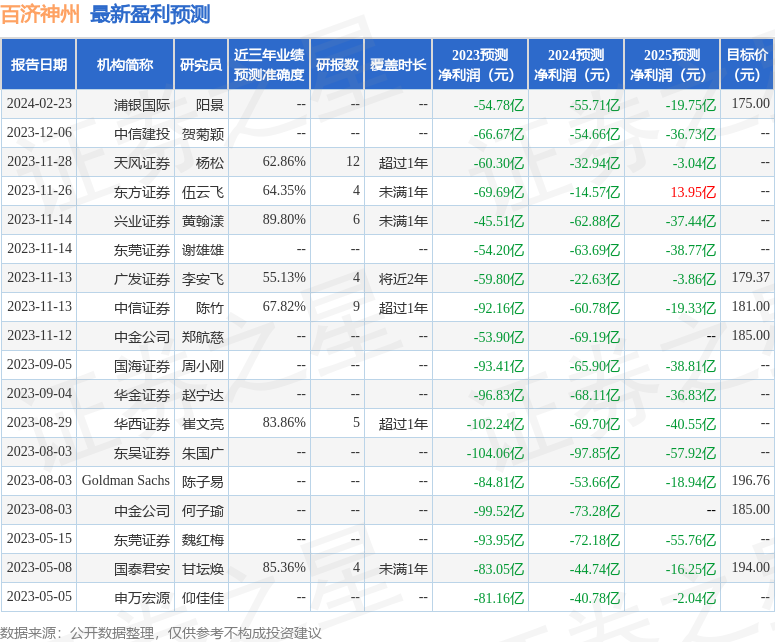Click the 2023 forecast -92.16亿

[498, 308]
